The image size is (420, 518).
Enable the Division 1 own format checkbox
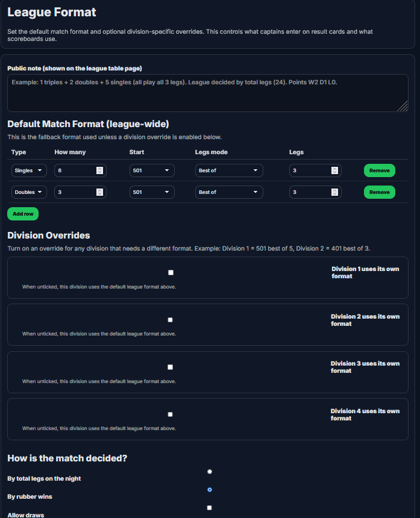click(x=171, y=272)
